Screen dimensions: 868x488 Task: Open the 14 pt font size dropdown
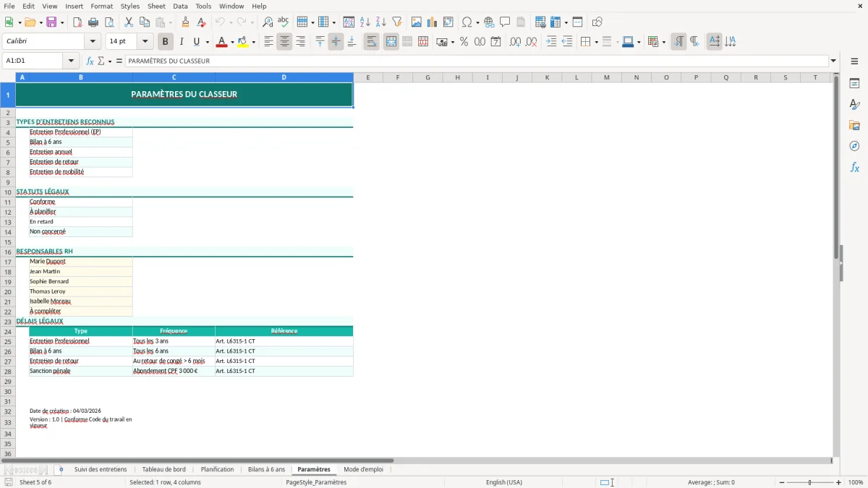[x=145, y=42]
